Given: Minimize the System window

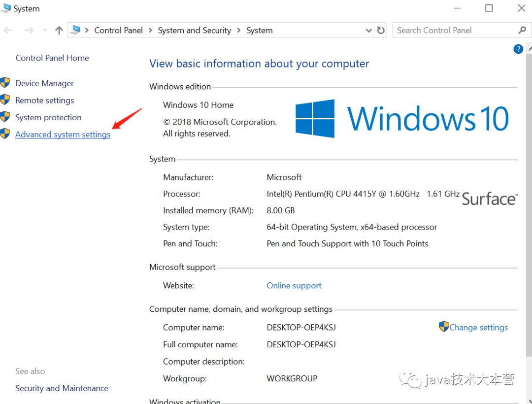Looking at the screenshot, I should pyautogui.click(x=457, y=8).
